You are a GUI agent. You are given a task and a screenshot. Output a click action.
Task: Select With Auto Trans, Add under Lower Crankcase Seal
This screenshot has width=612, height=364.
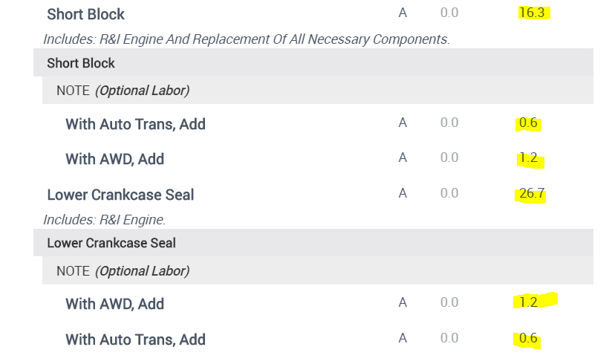135,339
